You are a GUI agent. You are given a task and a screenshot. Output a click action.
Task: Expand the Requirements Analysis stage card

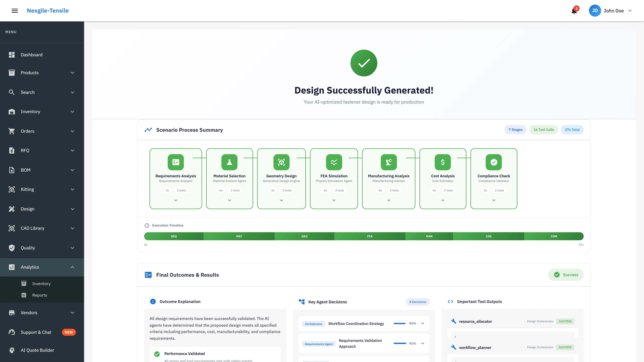[x=176, y=200]
